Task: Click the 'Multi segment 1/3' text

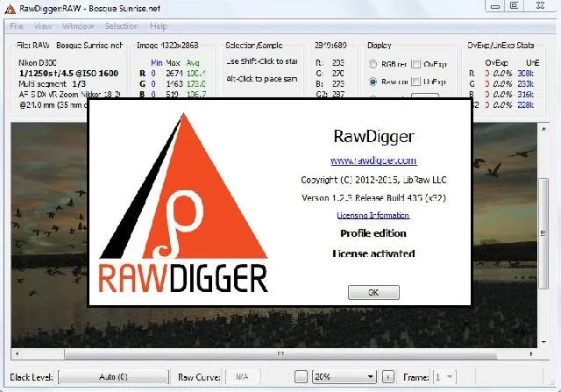Action: coord(53,84)
